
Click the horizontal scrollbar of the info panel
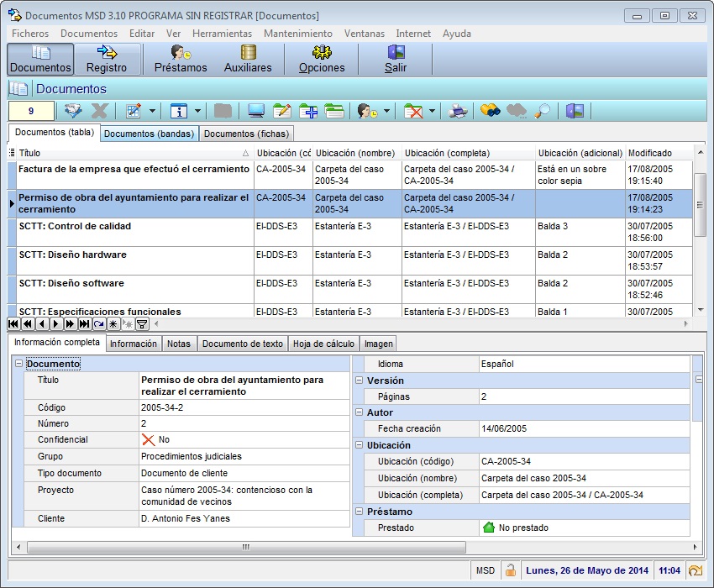(x=246, y=547)
